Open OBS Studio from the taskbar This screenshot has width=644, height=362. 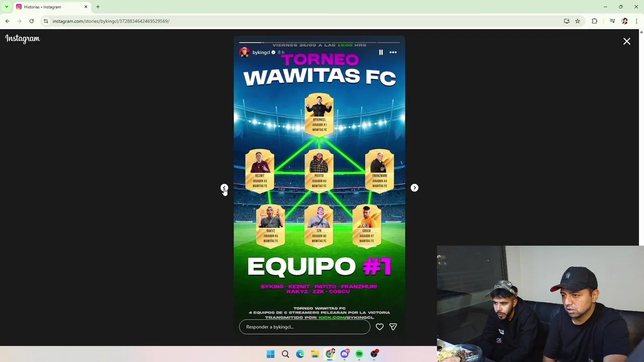[x=374, y=354]
